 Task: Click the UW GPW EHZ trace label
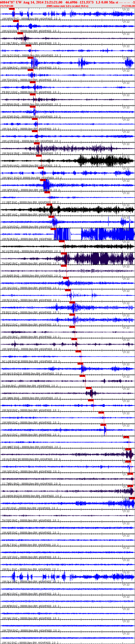[31, 190]
